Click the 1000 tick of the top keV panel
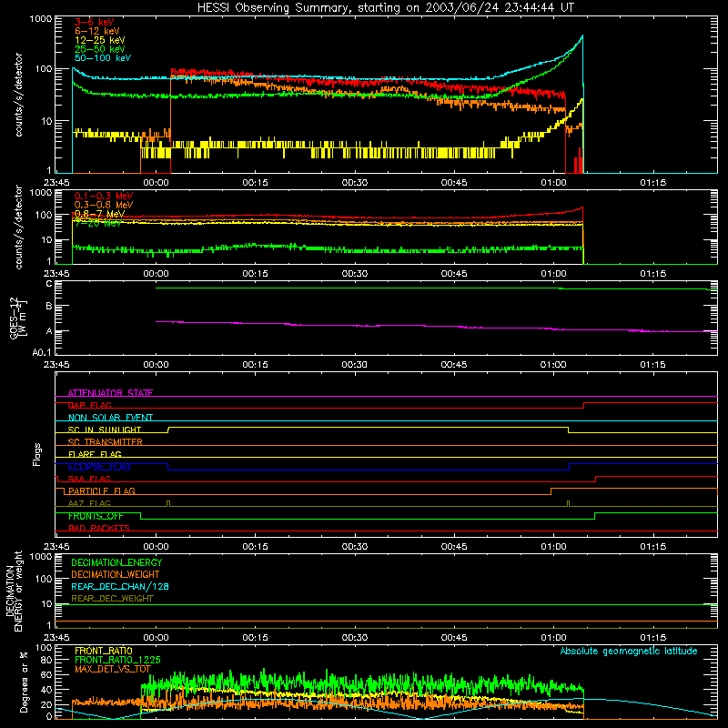 [41, 19]
